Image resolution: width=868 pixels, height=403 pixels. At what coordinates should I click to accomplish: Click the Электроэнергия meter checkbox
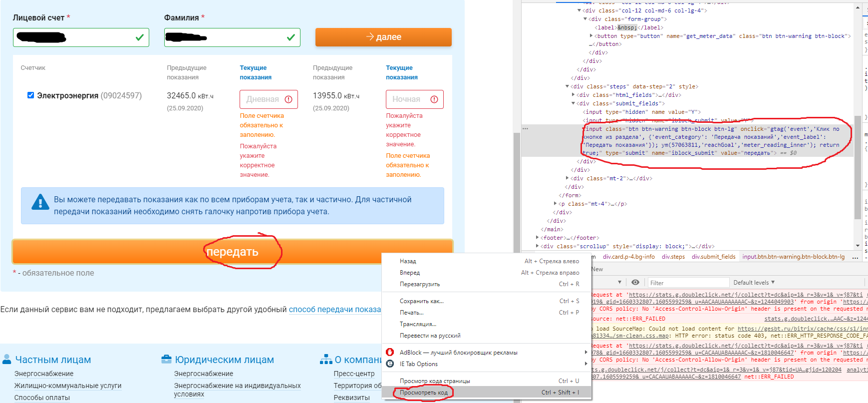tap(30, 95)
